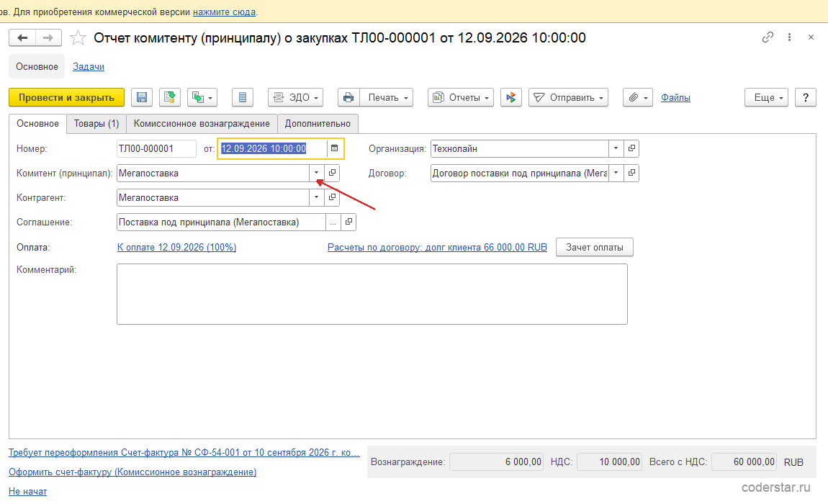The height and width of the screenshot is (504, 828).
Task: Open the Отправить dropdown
Action: coord(568,97)
